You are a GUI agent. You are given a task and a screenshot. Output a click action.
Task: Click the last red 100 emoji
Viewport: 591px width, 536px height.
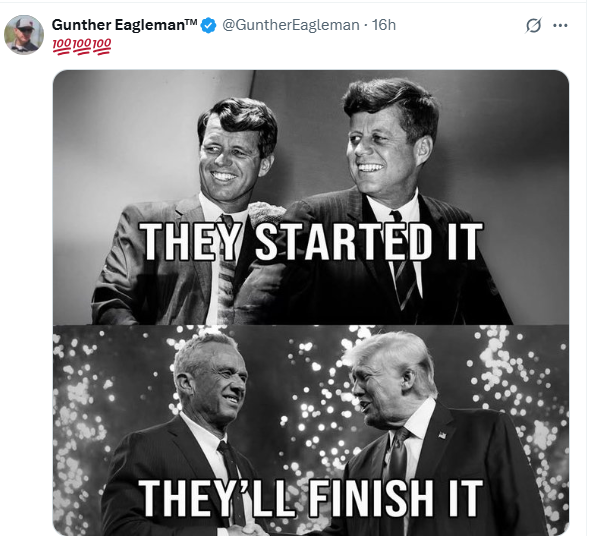tap(102, 46)
